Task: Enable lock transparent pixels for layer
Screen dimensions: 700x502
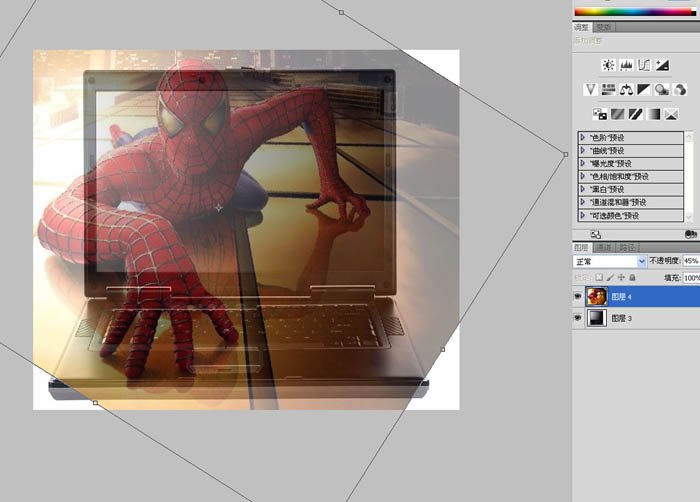Action: coord(598,277)
